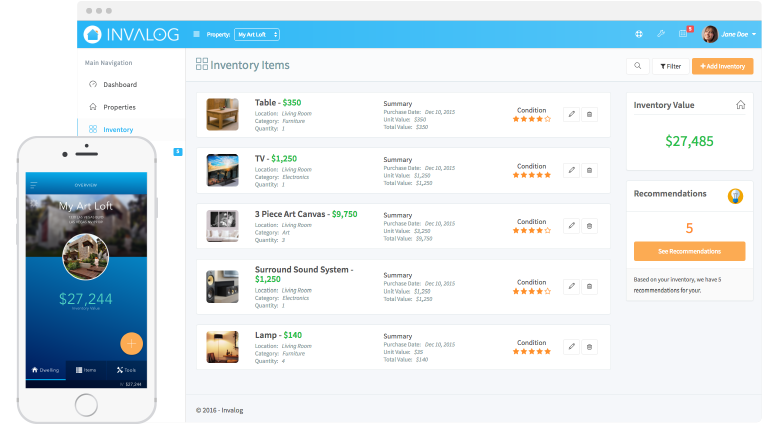Switch to Items tab on phone

click(86, 370)
